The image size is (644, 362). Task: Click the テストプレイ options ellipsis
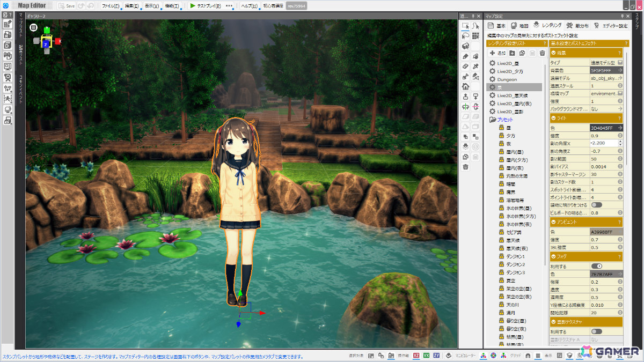click(230, 5)
